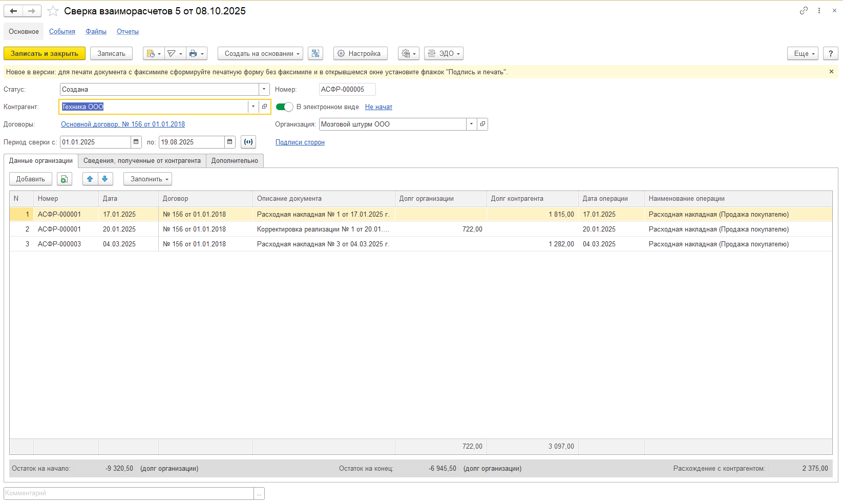The width and height of the screenshot is (843, 504).
Task: Toggle the 'В электронном виде' switch
Action: coord(284,107)
